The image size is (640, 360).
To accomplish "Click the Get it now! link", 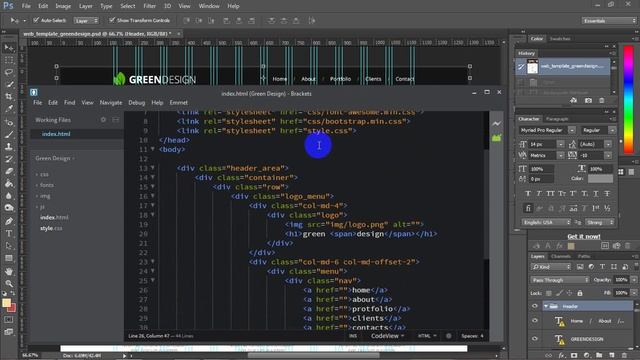I will [584, 236].
